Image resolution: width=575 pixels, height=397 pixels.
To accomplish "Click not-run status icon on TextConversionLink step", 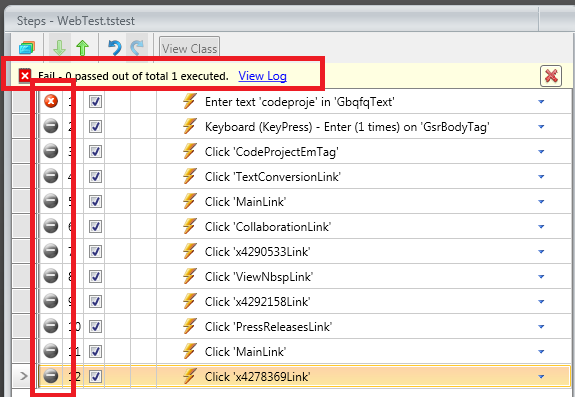I will coord(51,176).
